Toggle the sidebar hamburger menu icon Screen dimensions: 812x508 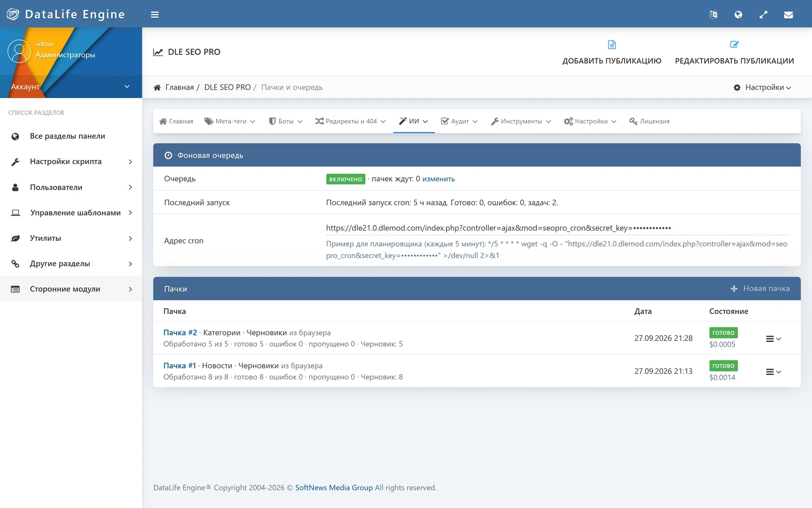155,15
